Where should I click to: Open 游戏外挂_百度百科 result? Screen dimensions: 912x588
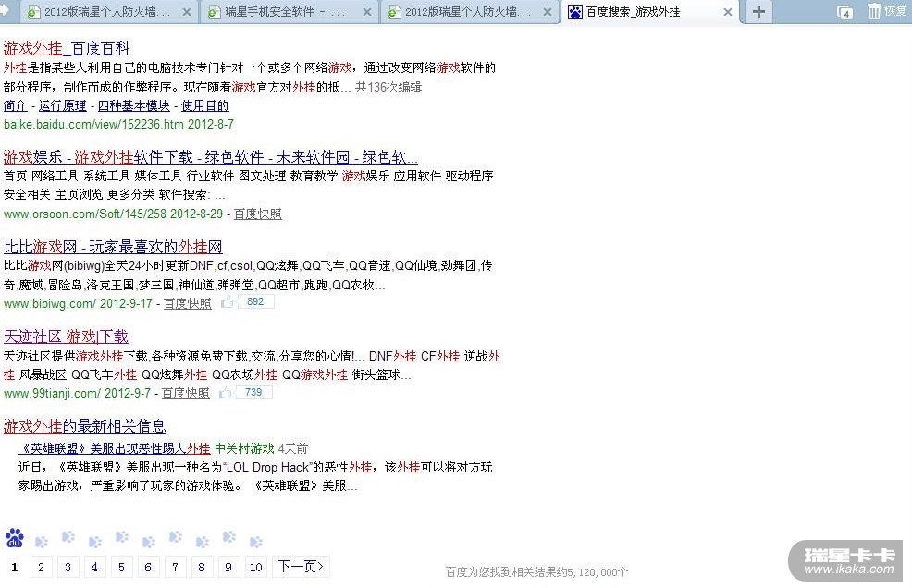click(67, 48)
